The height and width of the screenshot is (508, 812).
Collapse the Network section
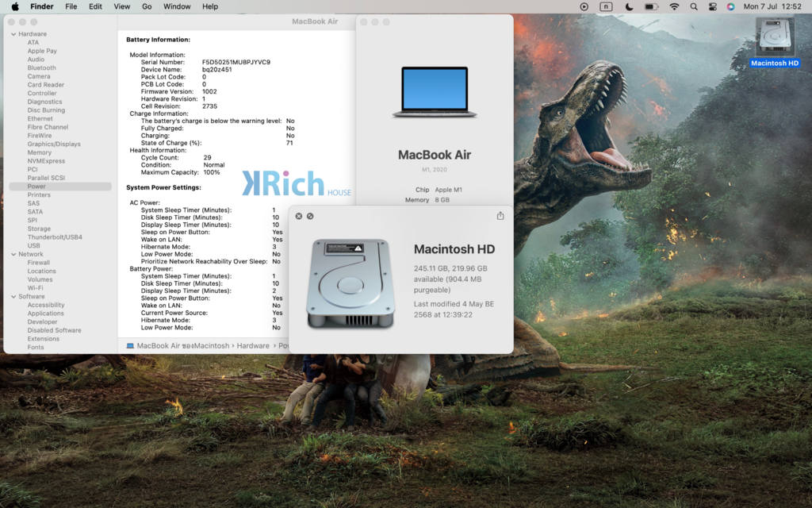pyautogui.click(x=13, y=255)
